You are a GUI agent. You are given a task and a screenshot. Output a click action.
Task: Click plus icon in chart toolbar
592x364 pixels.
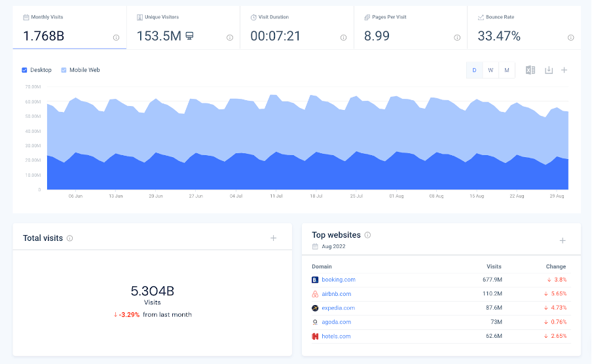click(x=564, y=70)
